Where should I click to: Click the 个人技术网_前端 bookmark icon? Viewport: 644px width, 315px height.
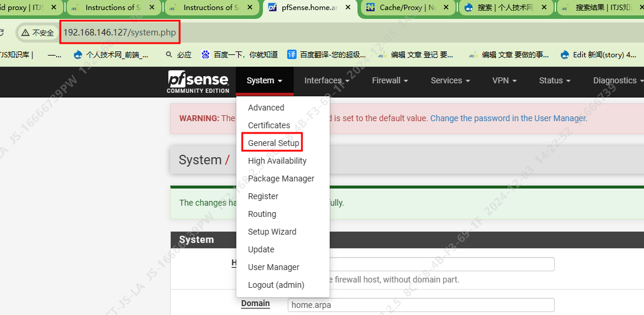click(78, 54)
